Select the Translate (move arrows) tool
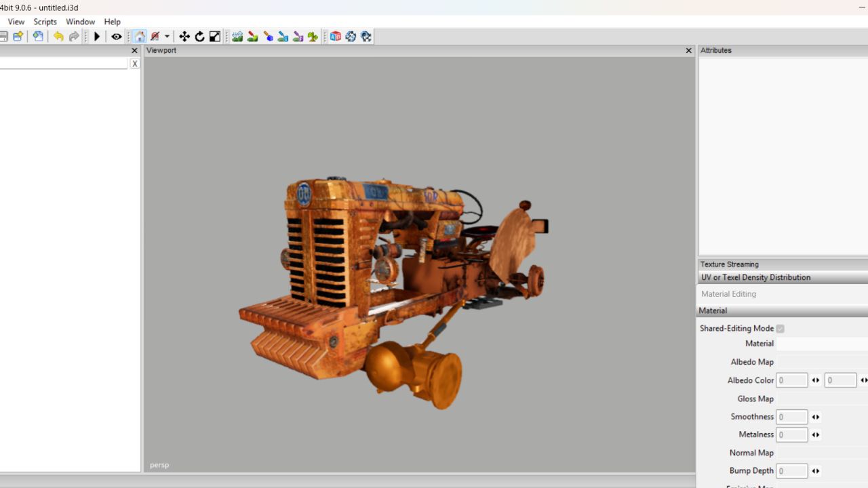Viewport: 868px width, 488px height. click(x=184, y=37)
